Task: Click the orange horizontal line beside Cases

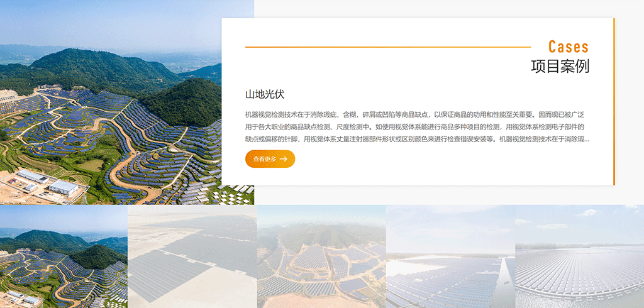Action: [x=387, y=47]
